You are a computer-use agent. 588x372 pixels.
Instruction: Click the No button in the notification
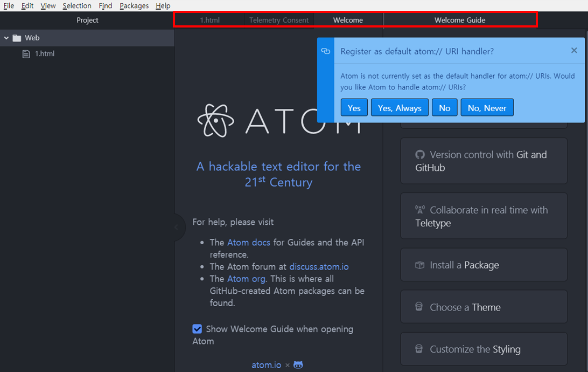coord(445,108)
